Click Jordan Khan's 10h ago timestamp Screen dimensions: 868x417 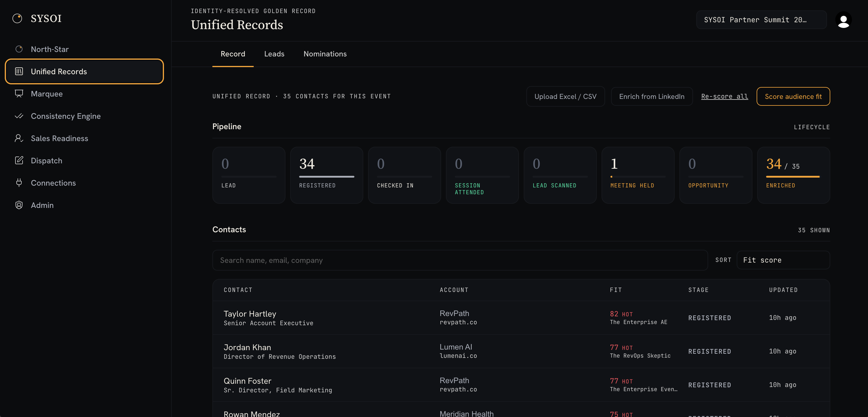click(x=782, y=351)
